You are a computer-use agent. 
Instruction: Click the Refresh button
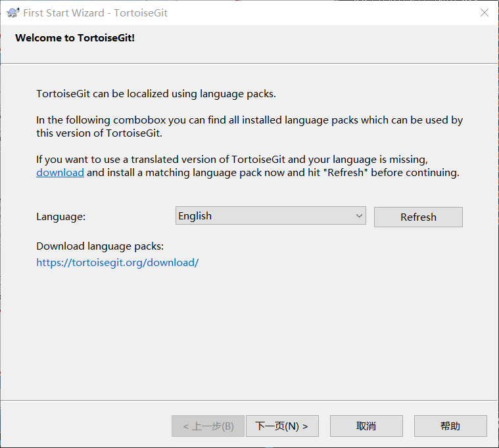click(418, 217)
